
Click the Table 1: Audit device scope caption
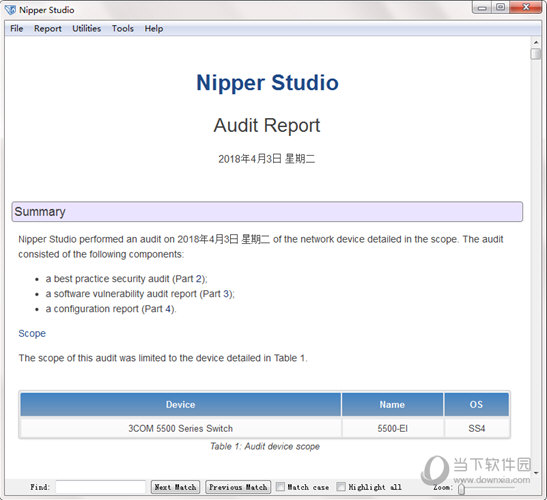[x=265, y=446]
